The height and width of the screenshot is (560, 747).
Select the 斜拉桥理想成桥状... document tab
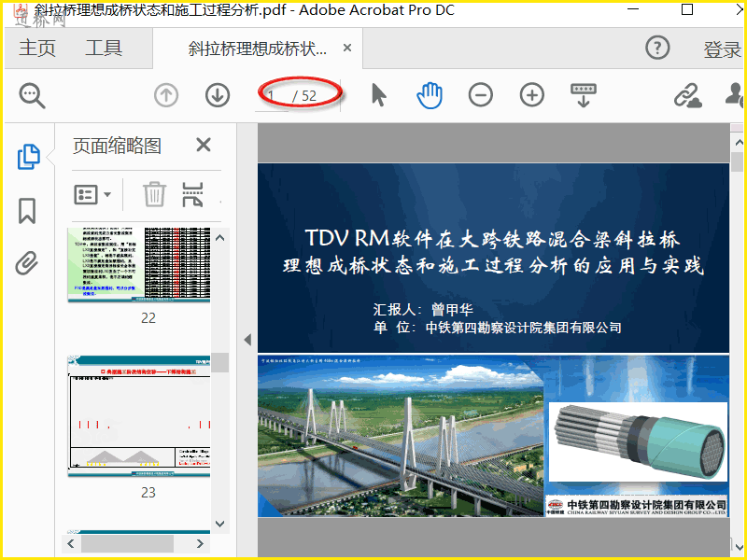[258, 49]
